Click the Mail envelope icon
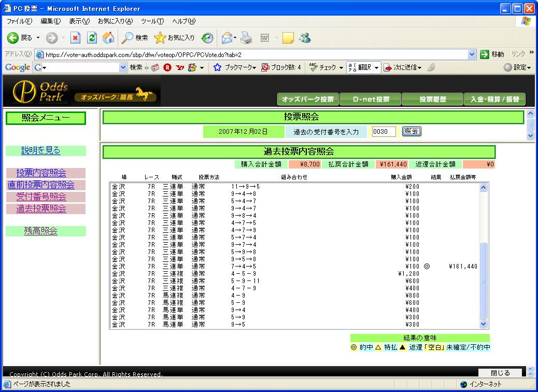Viewport: 538px width, 392px height. pos(226,38)
